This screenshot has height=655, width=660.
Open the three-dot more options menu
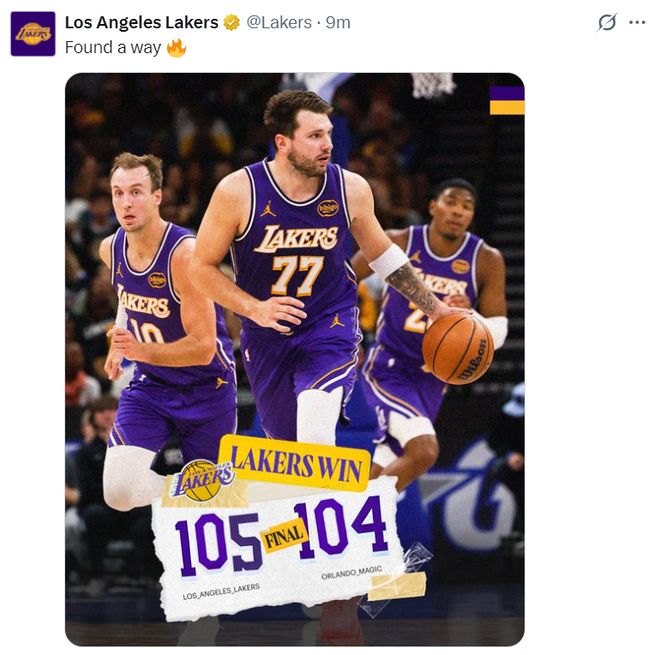[x=637, y=22]
